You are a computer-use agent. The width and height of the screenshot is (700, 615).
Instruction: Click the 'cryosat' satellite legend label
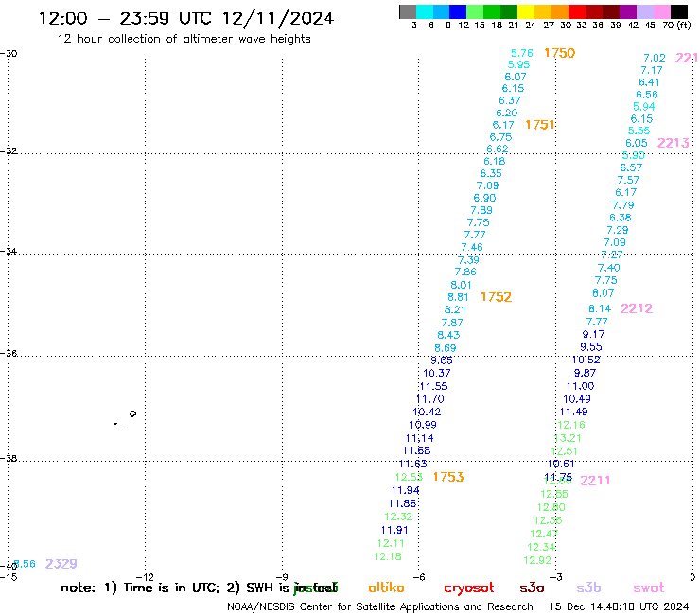[x=469, y=589]
